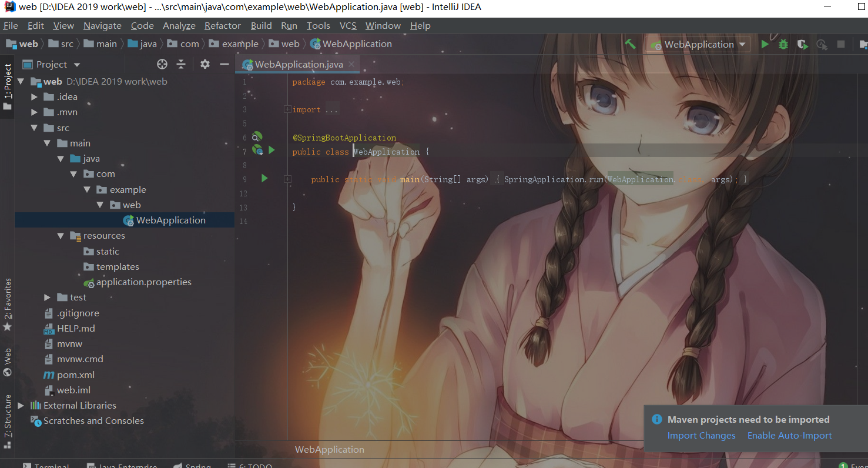Open the Navigate menu
The width and height of the screenshot is (868, 468).
(102, 25)
